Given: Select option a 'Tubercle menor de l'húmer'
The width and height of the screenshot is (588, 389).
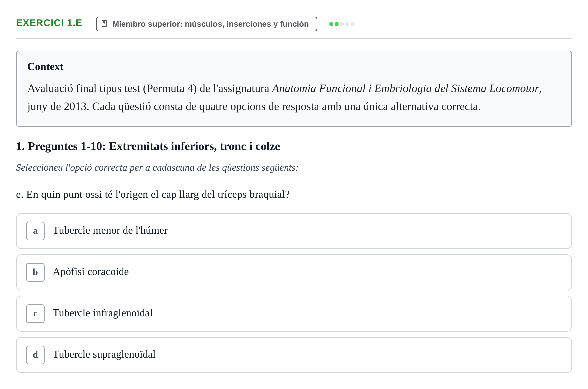Looking at the screenshot, I should pos(294,231).
